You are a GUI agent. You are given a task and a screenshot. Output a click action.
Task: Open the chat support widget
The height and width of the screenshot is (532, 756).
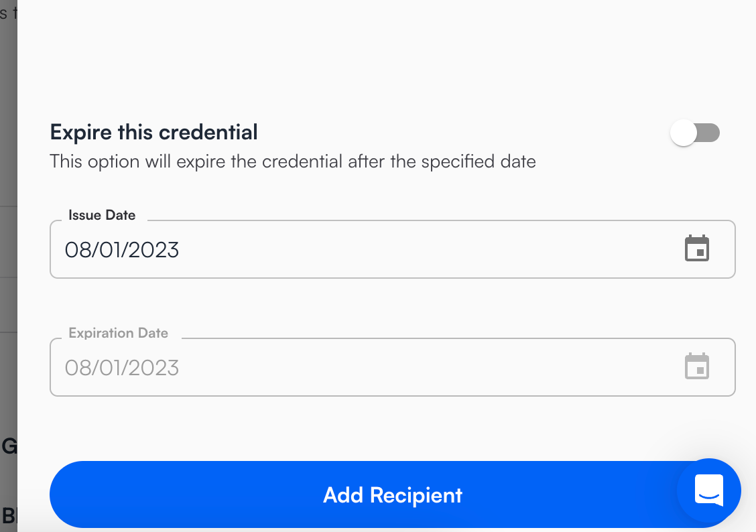tap(709, 490)
